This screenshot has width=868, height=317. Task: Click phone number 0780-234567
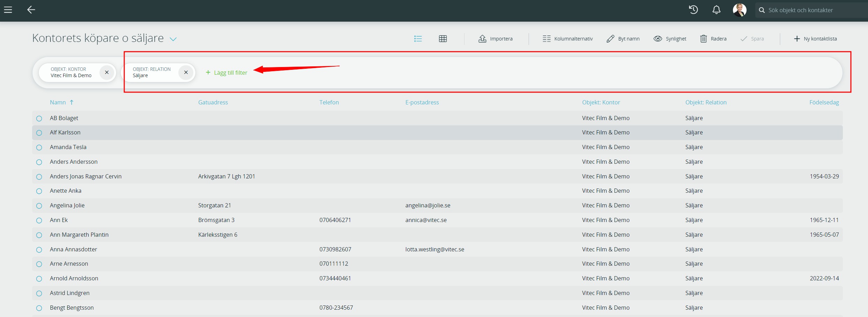click(336, 308)
